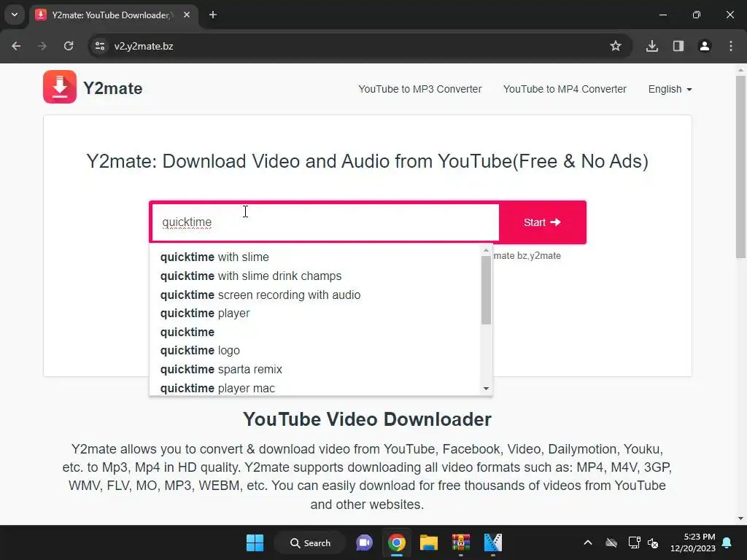This screenshot has height=560, width=747.
Task: Click the page vertical scrollbar thumb
Action: (x=740, y=167)
